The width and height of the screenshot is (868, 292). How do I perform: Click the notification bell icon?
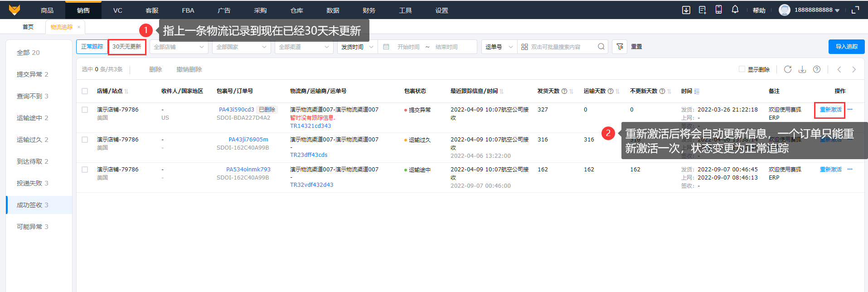[735, 10]
